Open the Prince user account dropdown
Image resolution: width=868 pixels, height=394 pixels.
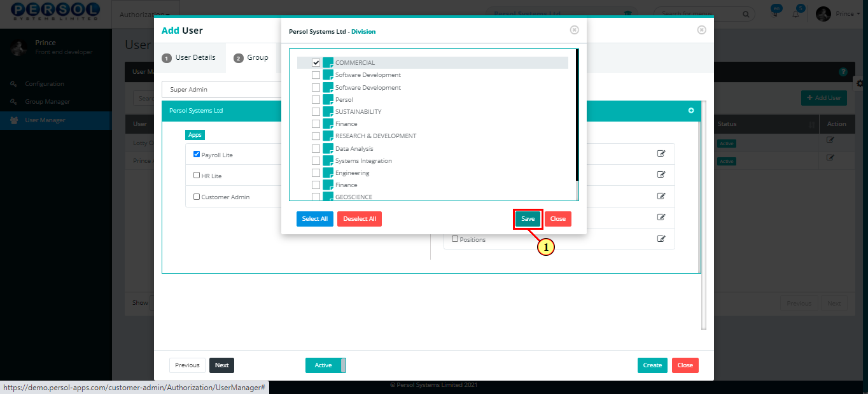(848, 14)
